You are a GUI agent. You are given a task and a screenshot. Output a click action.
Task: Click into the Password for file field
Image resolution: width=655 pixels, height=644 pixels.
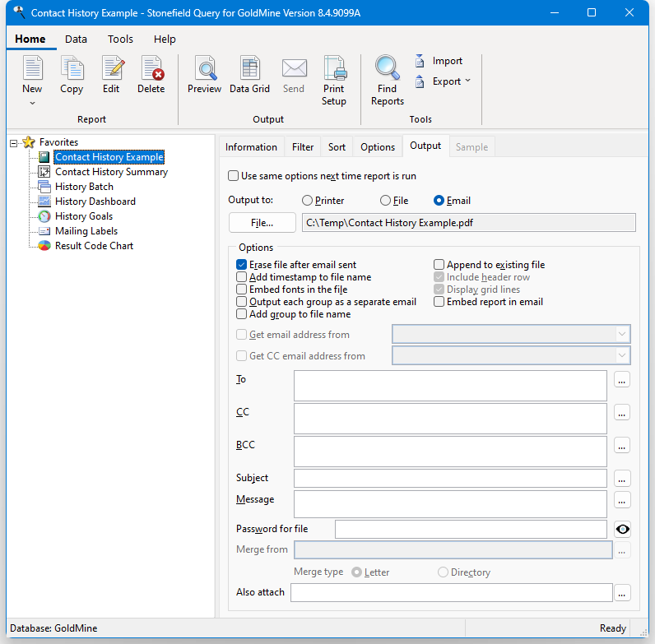pyautogui.click(x=471, y=529)
